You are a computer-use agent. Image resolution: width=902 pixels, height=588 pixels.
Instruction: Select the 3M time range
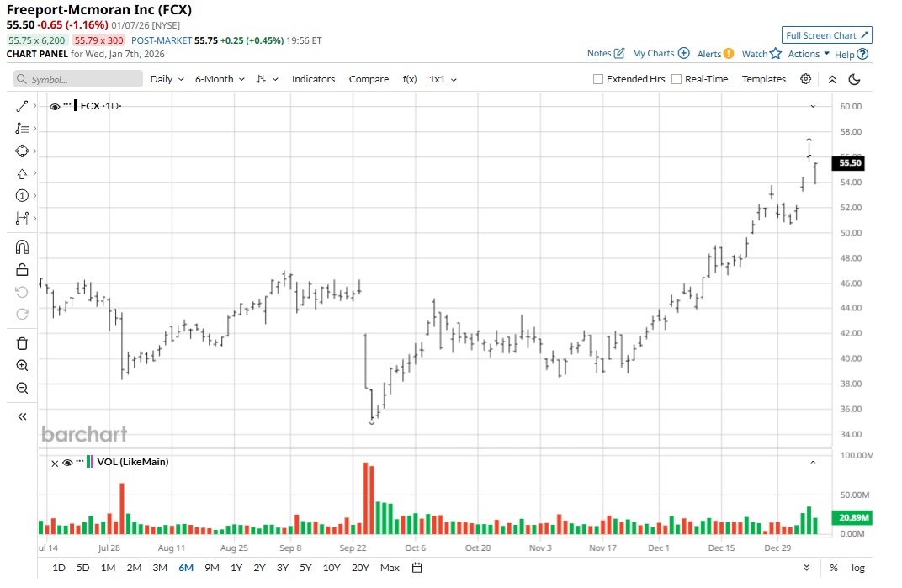(160, 568)
